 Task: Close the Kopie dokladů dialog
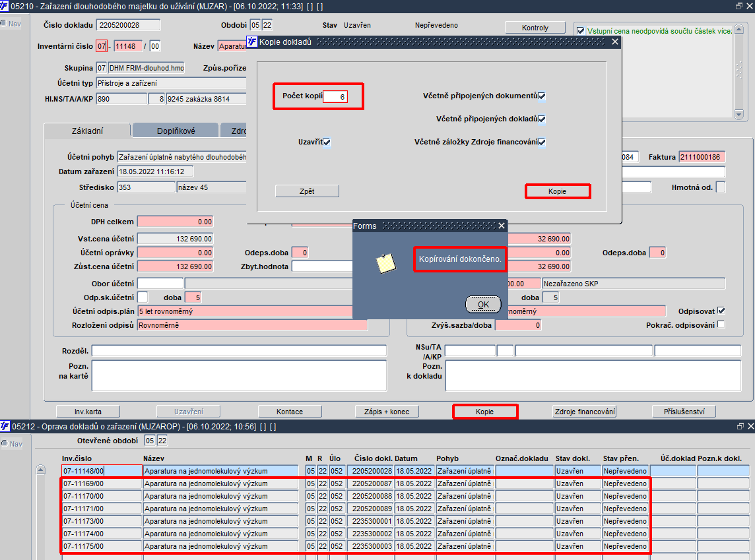[x=615, y=42]
